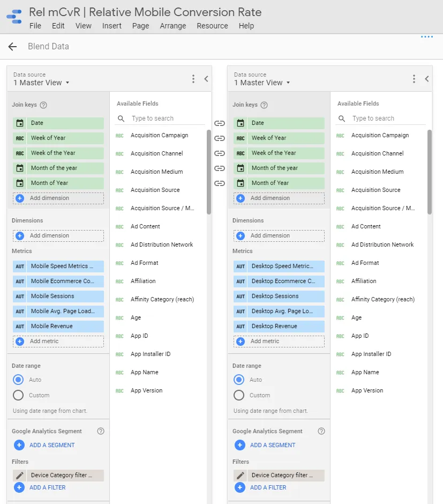This screenshot has height=504, width=443.
Task: Click the help icon beside left Join keys
Action: click(43, 105)
